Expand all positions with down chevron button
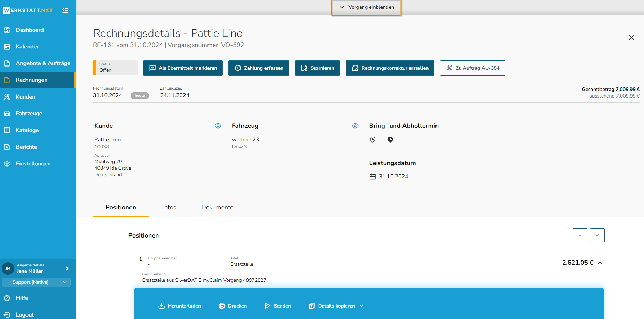644x319 pixels. click(x=597, y=235)
